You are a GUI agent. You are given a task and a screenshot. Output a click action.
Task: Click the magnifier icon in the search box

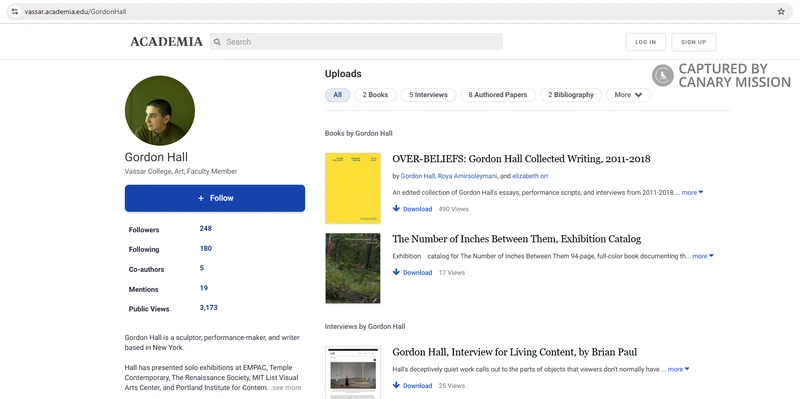click(217, 42)
